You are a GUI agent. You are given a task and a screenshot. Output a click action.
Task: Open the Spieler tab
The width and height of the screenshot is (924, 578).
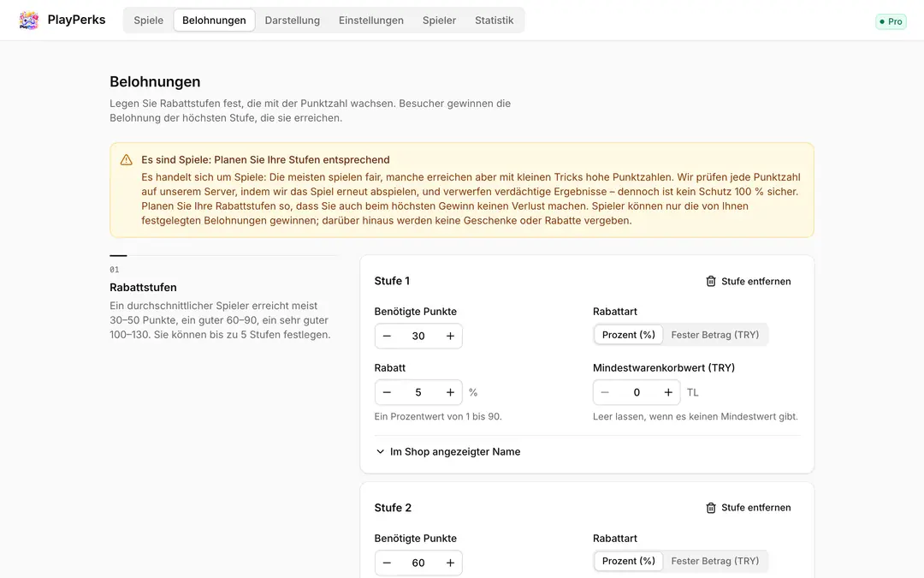click(x=439, y=20)
